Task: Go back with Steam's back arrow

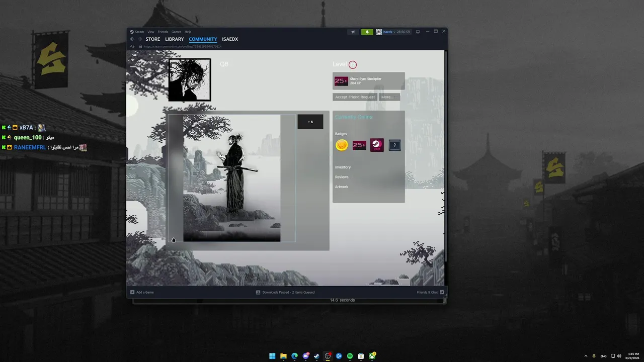Action: 132,39
